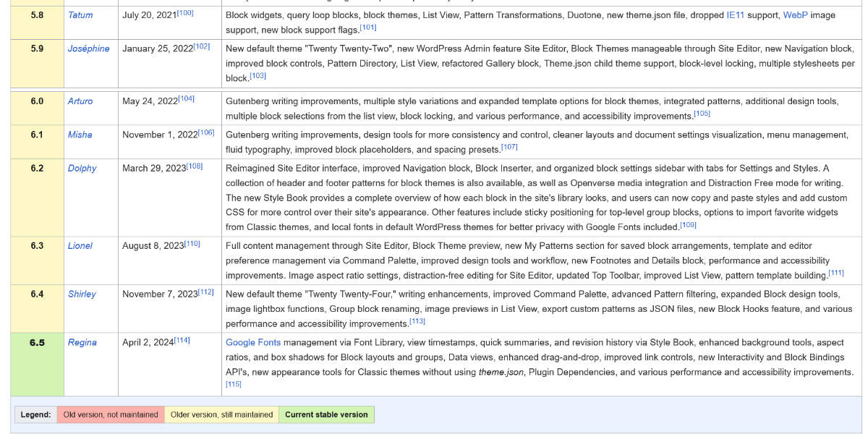Click the May 24, 2022 release date
Viewport: 868px width, 445px height.
(150, 101)
